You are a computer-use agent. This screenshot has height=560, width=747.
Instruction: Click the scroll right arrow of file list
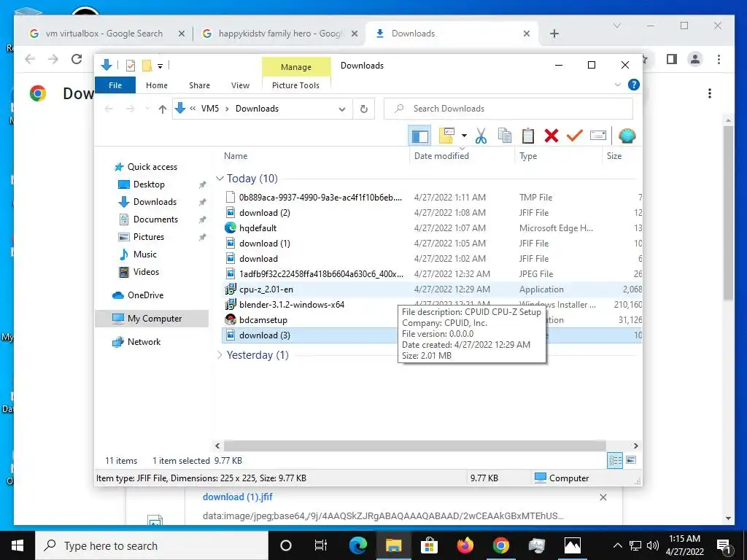click(635, 446)
